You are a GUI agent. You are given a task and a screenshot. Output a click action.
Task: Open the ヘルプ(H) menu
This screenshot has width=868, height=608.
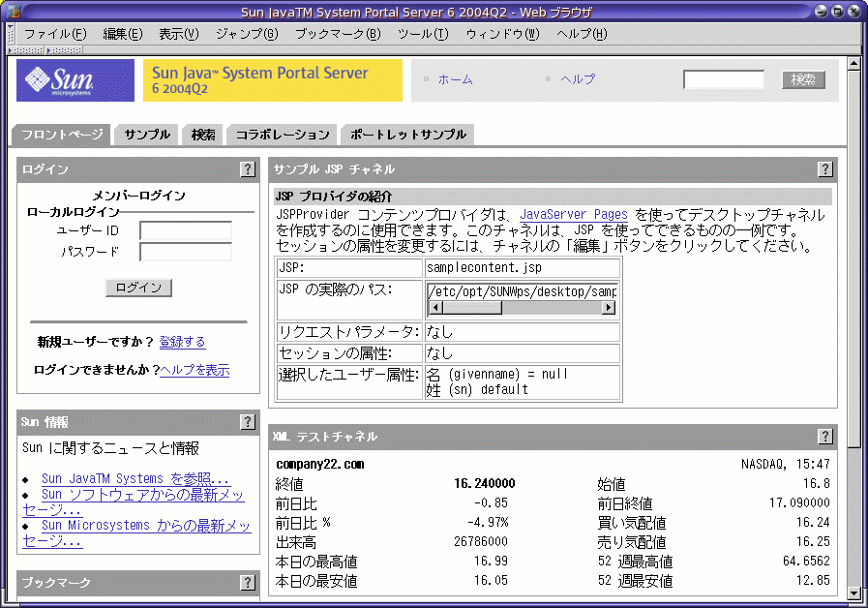pos(582,34)
